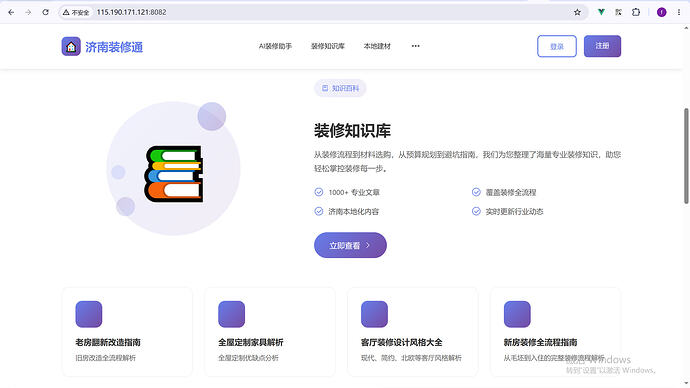Click the 全屋定制优缺点分析 subtitle
Viewport: 690px width, 388px height.
[x=249, y=358]
